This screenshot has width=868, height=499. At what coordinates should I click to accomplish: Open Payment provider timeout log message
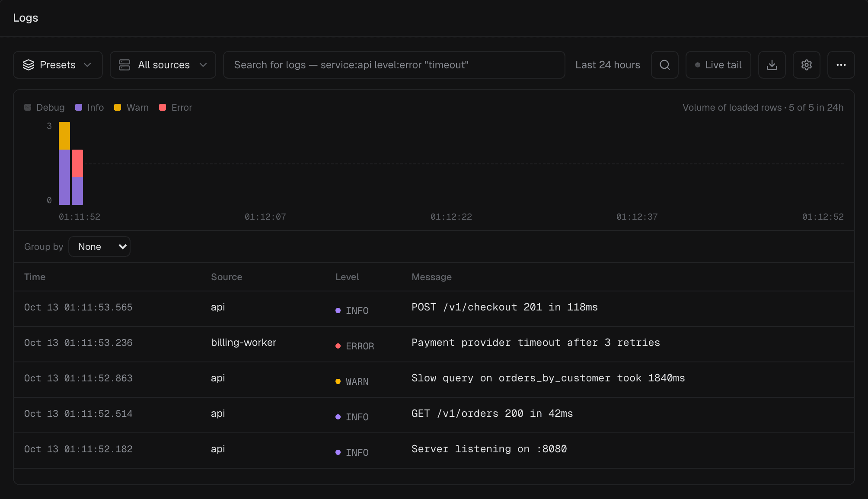tap(536, 342)
